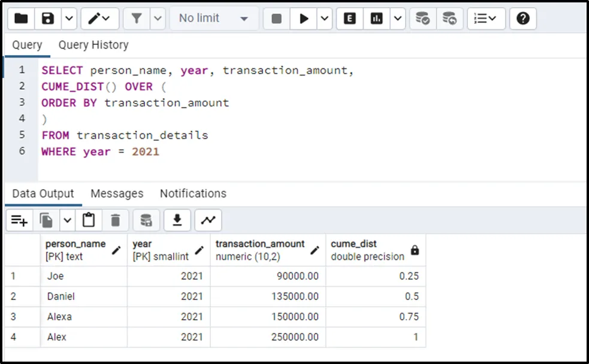Click the Open File folder icon
The width and height of the screenshot is (589, 364).
point(21,19)
